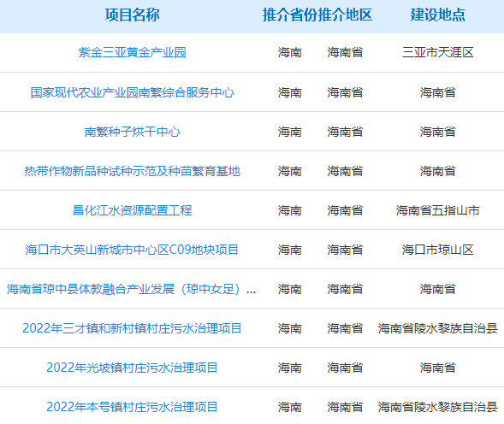Select 海南省 region cell in 昌化江 row
504x424 pixels.
[x=345, y=210]
